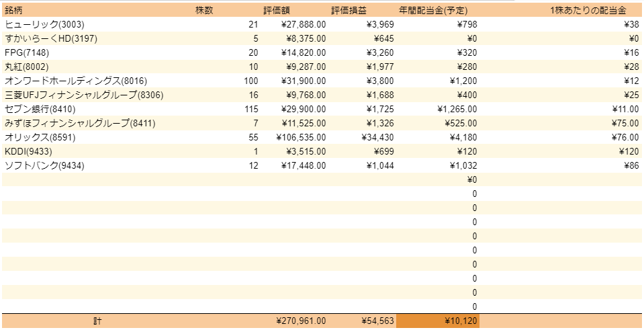644x330 pixels.
Task: Click the 計 total row label
Action: pos(97,321)
